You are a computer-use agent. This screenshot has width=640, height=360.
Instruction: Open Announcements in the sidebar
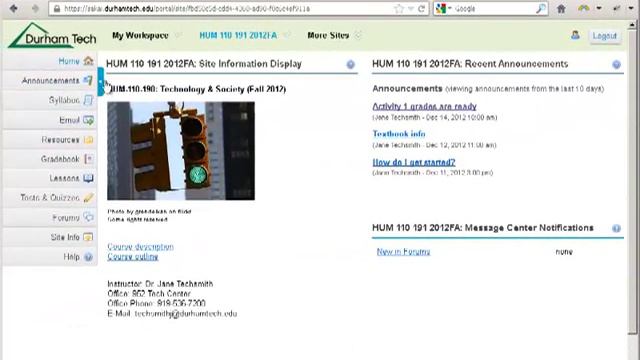pyautogui.click(x=50, y=80)
